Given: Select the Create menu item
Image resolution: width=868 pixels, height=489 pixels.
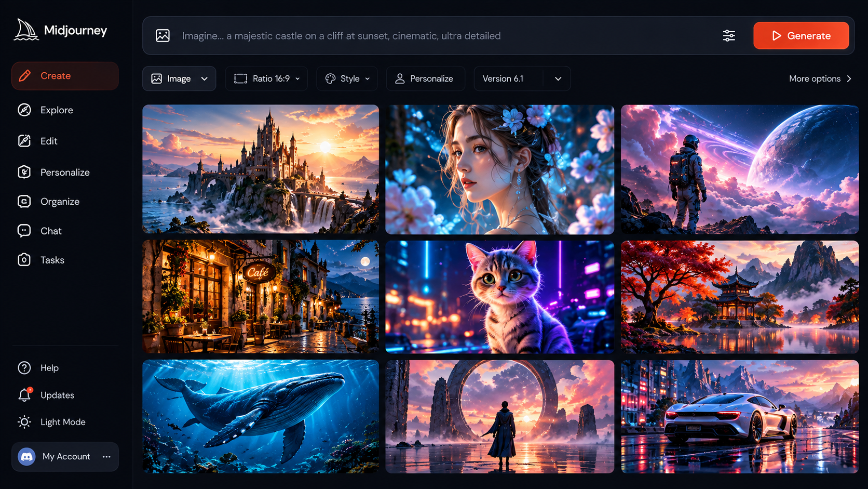Looking at the screenshot, I should pos(65,76).
